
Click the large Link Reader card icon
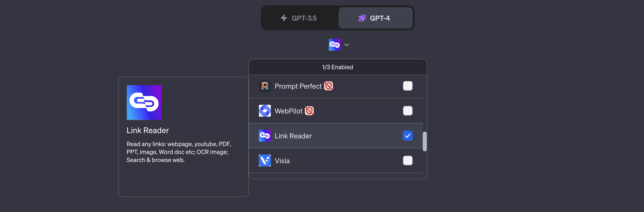(x=144, y=102)
